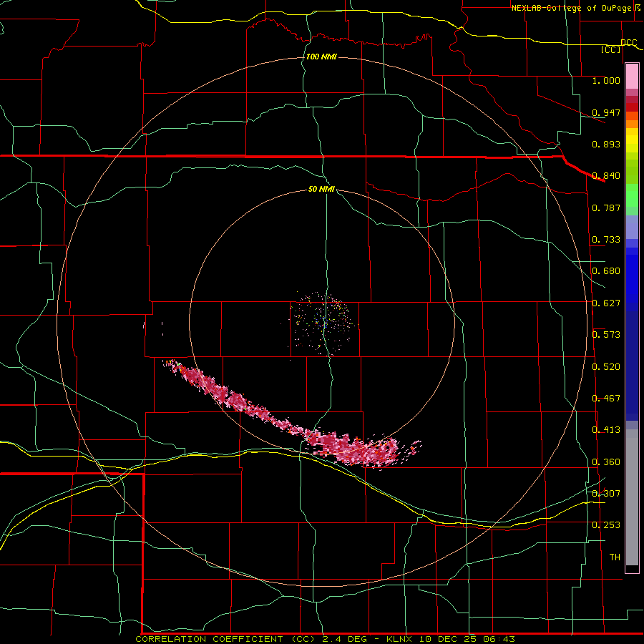Click the 100 NMI range ring label
Image resolution: width=644 pixels, height=644 pixels.
321,57
